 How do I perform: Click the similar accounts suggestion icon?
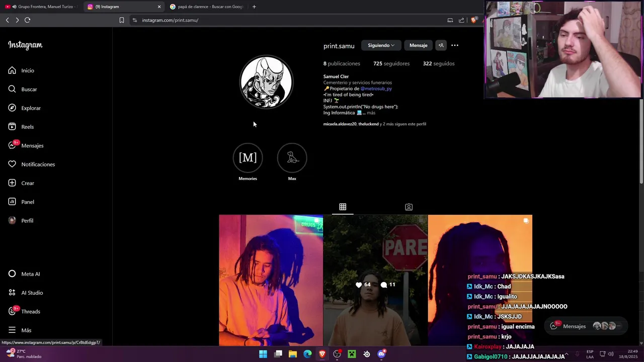441,45
